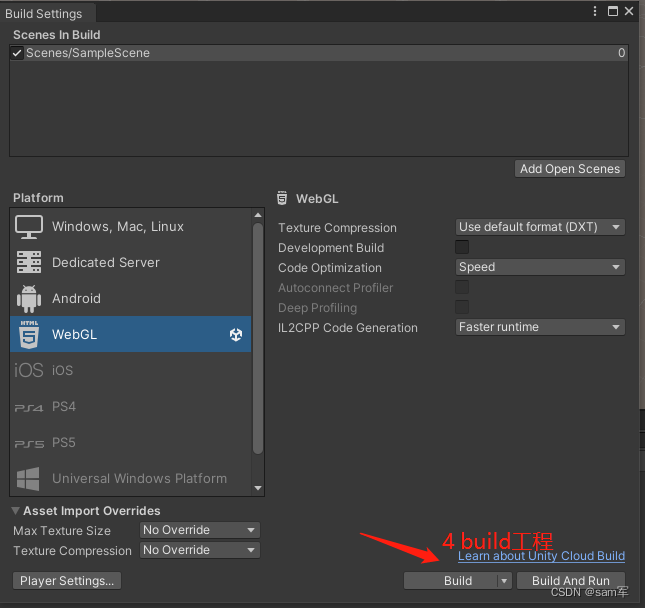Click the Development Build label

click(331, 248)
